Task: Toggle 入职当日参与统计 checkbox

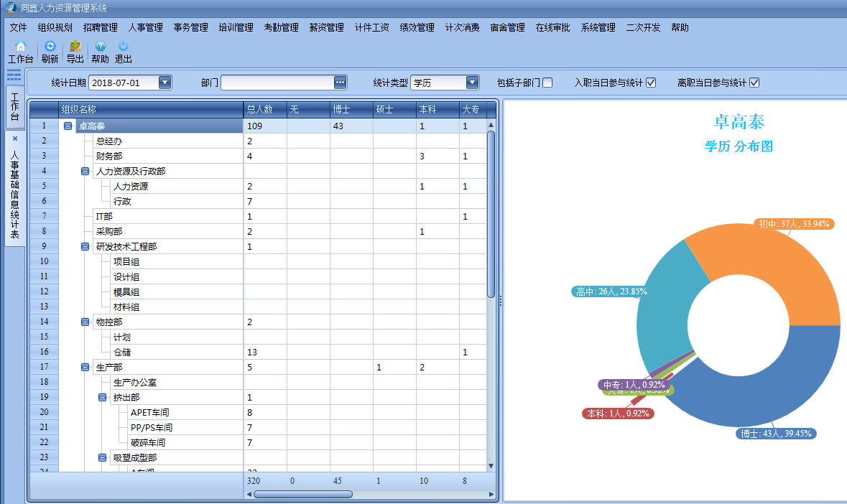Action: coord(651,83)
